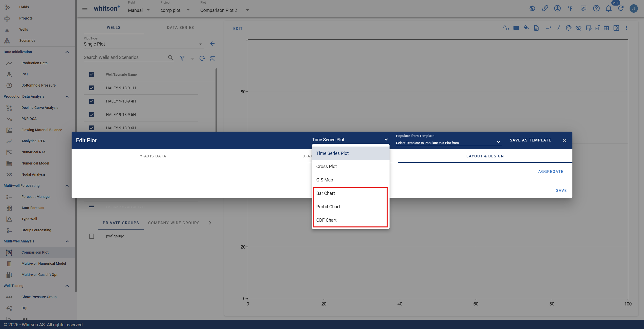Image resolution: width=644 pixels, height=329 pixels.
Task: Select Cross Plot from the plot type list
Action: (351, 167)
